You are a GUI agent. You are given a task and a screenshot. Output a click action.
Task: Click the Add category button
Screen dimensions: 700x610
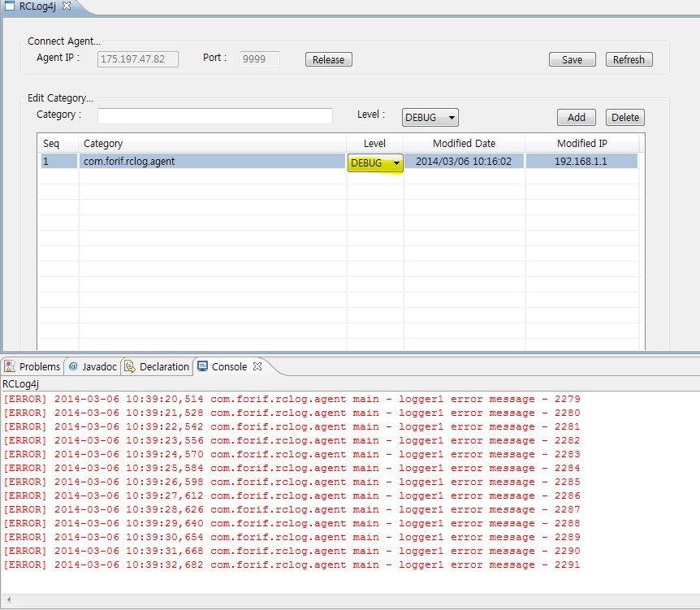pyautogui.click(x=577, y=118)
